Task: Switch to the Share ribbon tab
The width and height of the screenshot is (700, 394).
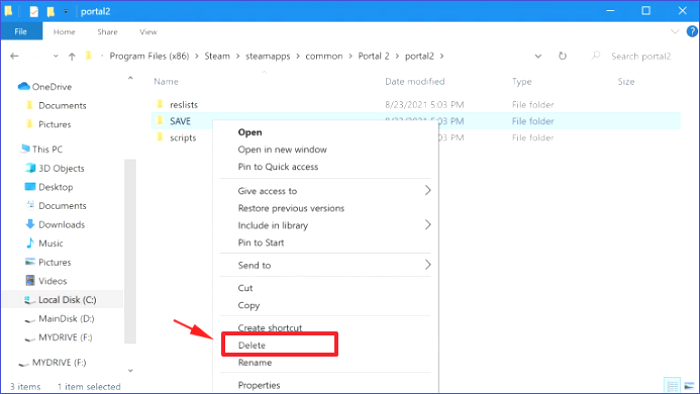Action: coord(107,32)
